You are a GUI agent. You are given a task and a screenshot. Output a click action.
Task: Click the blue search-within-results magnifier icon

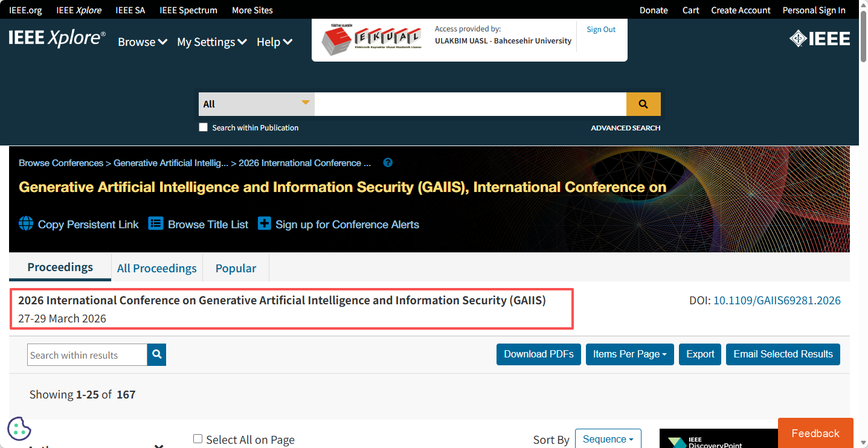click(156, 354)
